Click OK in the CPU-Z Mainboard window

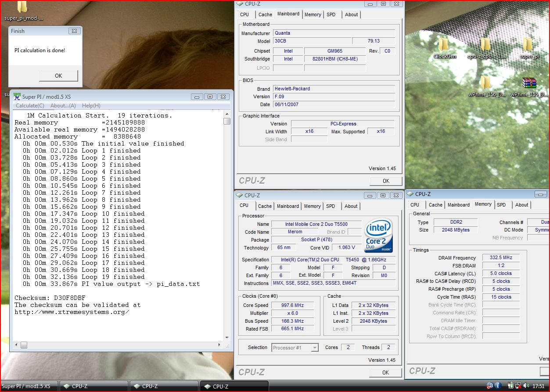pos(386,181)
